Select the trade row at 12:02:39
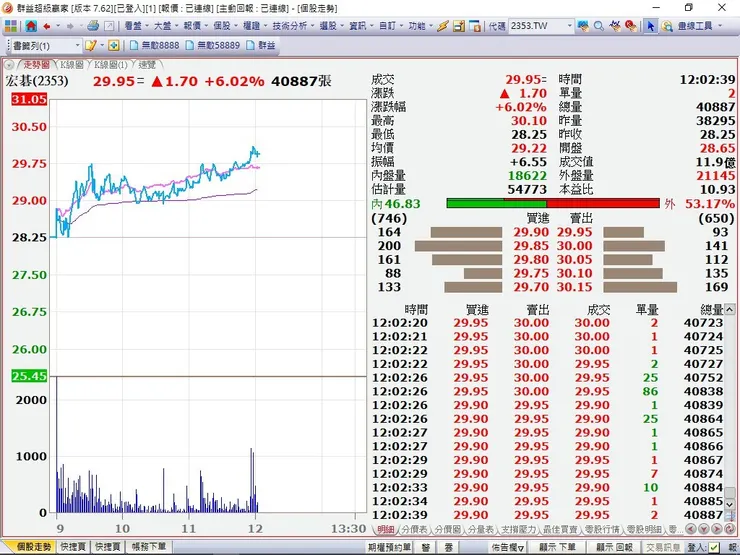 point(547,515)
